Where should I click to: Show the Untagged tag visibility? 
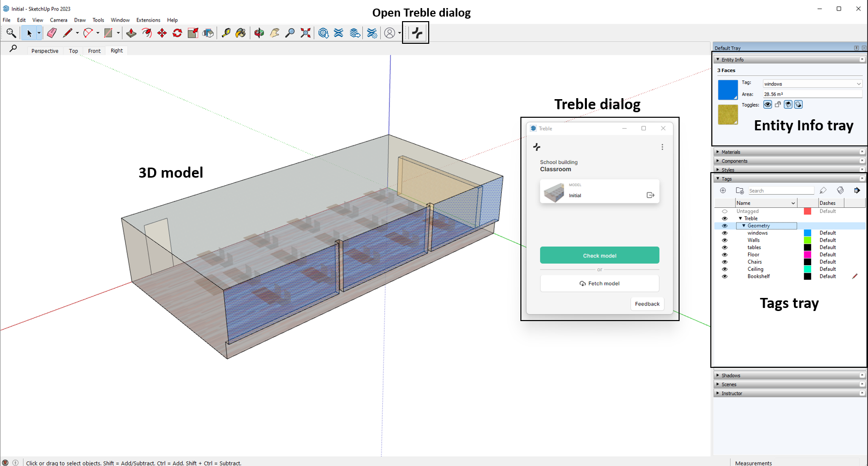pos(724,211)
